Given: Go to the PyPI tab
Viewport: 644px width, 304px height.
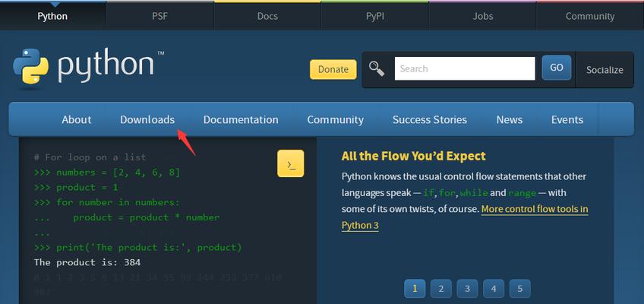Looking at the screenshot, I should coord(375,17).
